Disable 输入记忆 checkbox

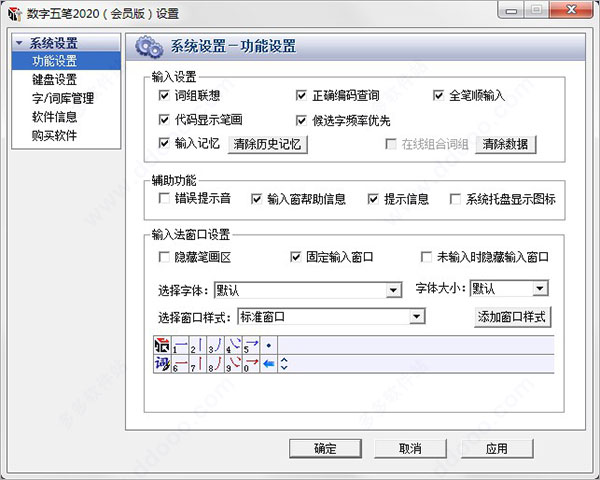[164, 143]
